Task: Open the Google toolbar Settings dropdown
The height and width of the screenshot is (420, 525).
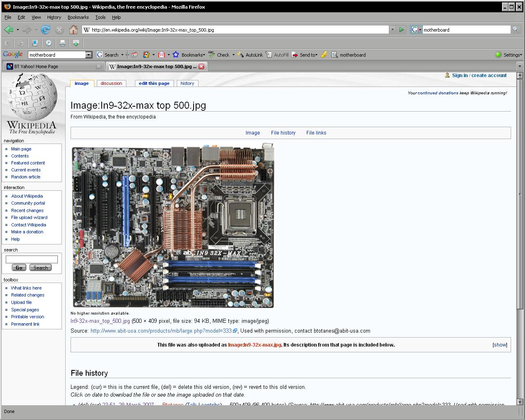Action: (513, 55)
